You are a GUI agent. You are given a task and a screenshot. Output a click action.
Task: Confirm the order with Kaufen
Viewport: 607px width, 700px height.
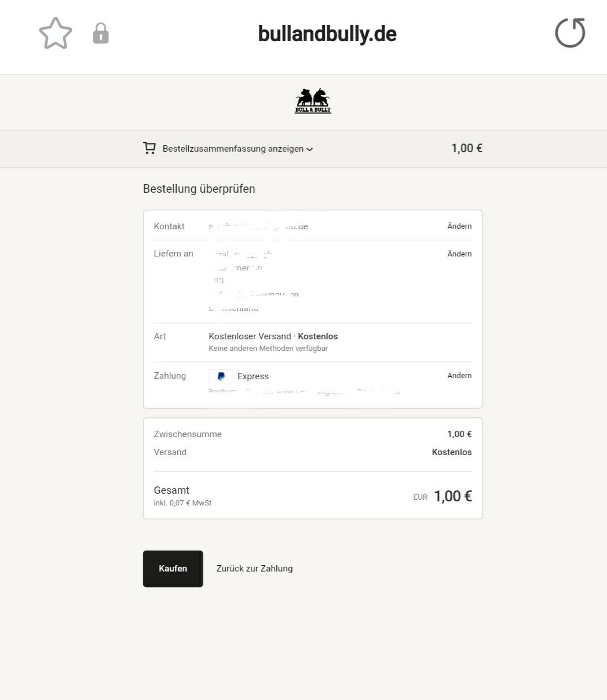(173, 569)
